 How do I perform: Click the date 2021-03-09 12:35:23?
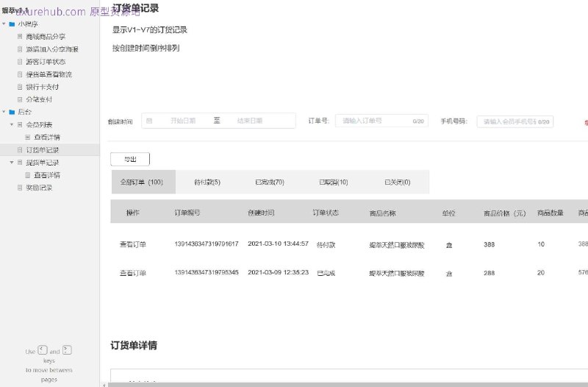coord(279,272)
